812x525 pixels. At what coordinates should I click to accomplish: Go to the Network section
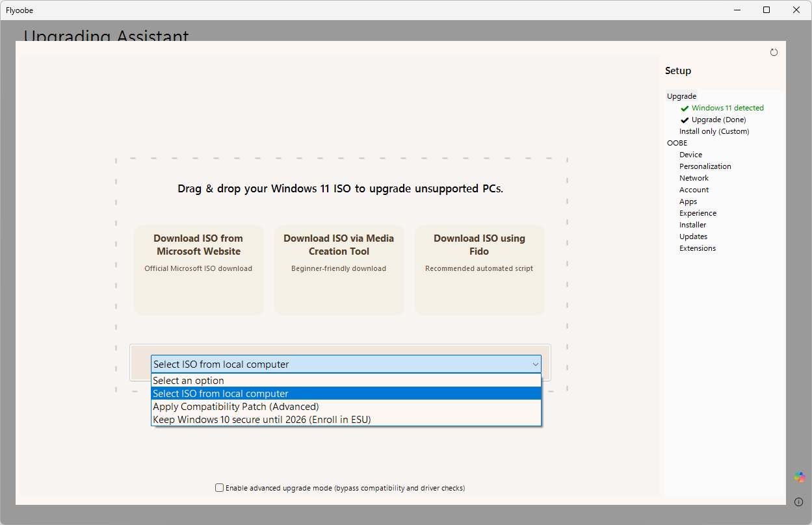coord(694,178)
